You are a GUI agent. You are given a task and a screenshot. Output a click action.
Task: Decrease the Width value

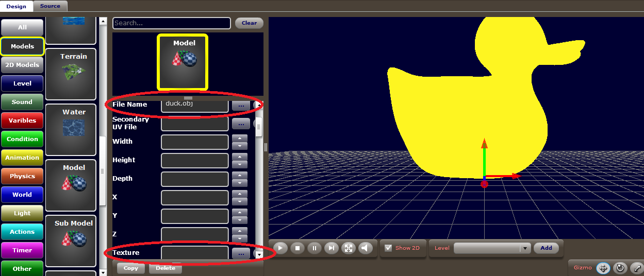240,146
